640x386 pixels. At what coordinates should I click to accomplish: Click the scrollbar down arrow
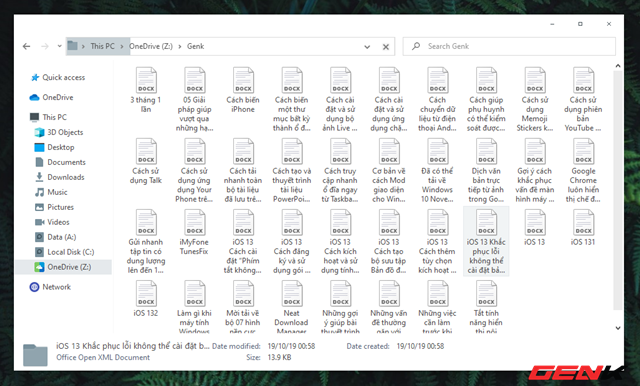[618, 328]
